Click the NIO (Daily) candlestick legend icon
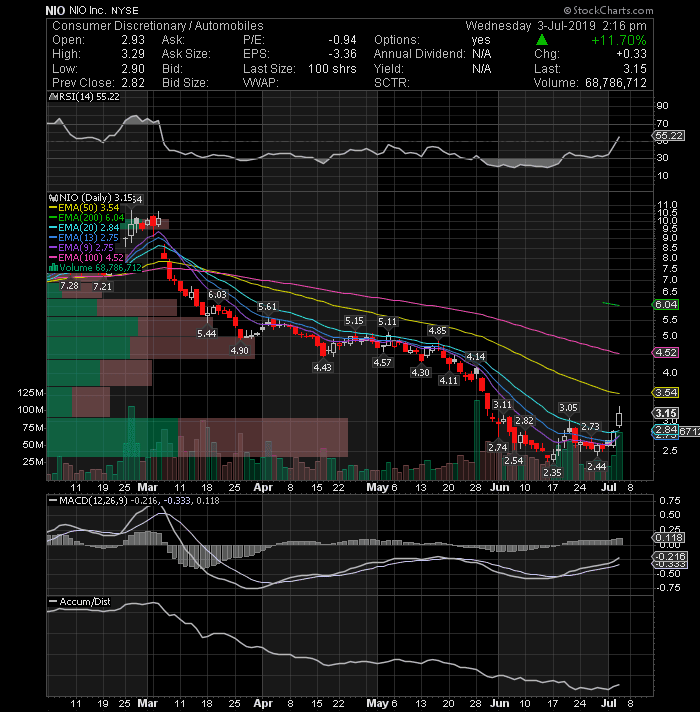 point(53,198)
